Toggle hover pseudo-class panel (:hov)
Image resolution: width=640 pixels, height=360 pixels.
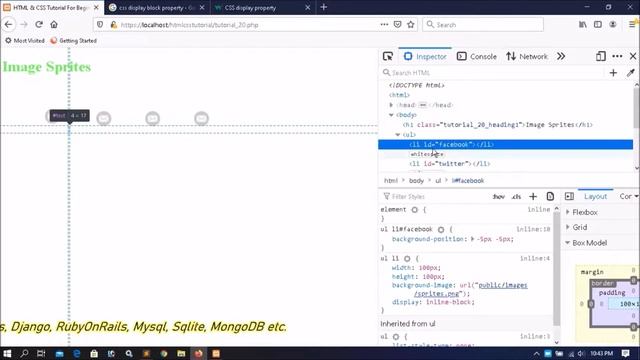click(x=498, y=196)
